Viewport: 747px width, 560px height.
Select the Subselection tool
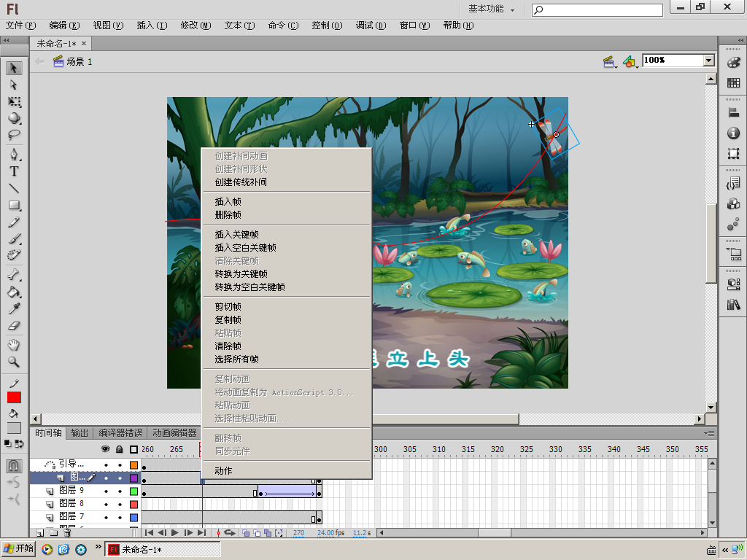[14, 85]
